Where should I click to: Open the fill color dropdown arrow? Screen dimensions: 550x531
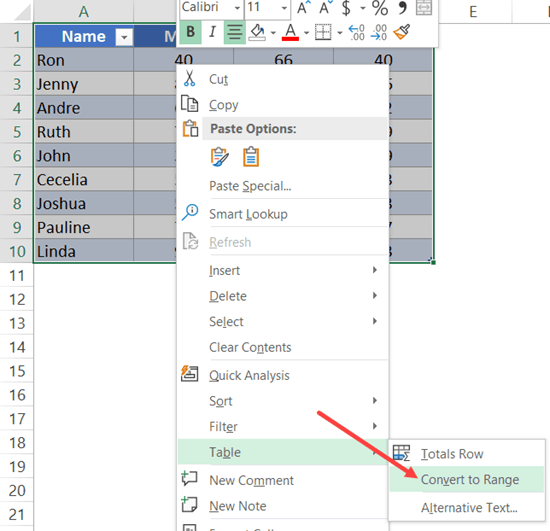(x=273, y=33)
